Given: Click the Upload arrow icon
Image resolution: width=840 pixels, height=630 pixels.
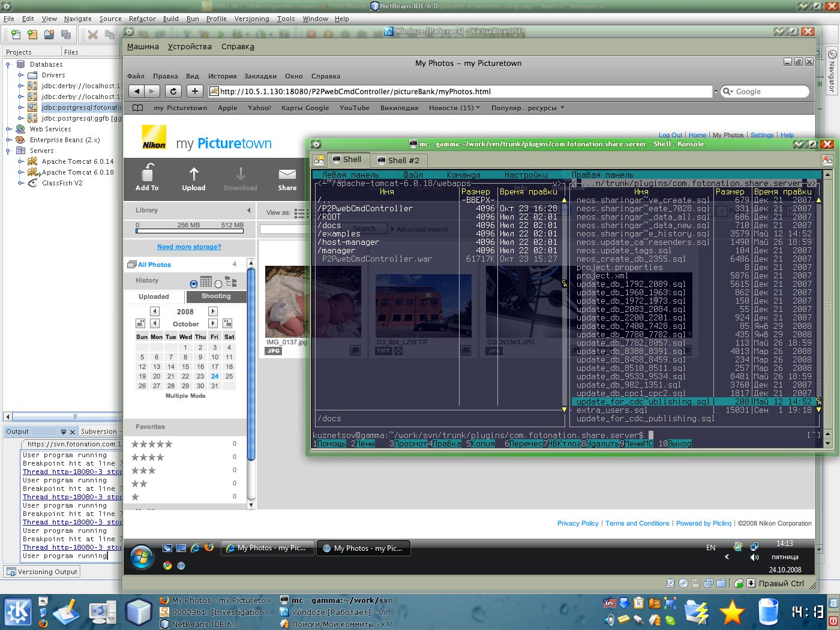Looking at the screenshot, I should pos(194,174).
